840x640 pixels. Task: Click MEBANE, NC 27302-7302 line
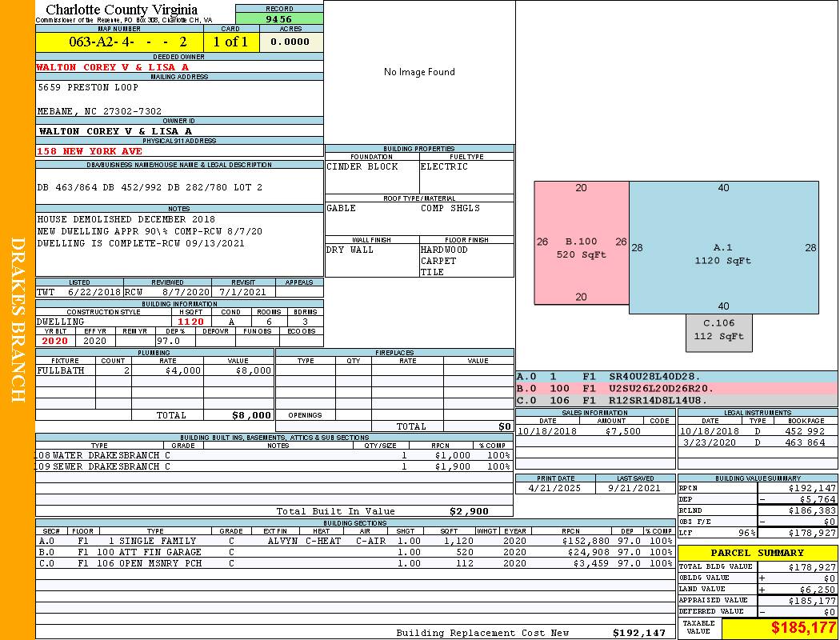[100, 111]
